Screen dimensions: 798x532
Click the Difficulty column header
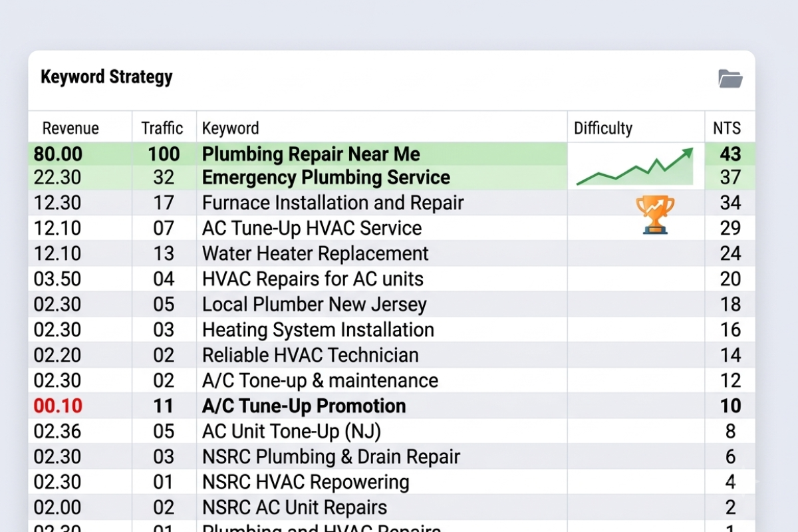pyautogui.click(x=603, y=128)
